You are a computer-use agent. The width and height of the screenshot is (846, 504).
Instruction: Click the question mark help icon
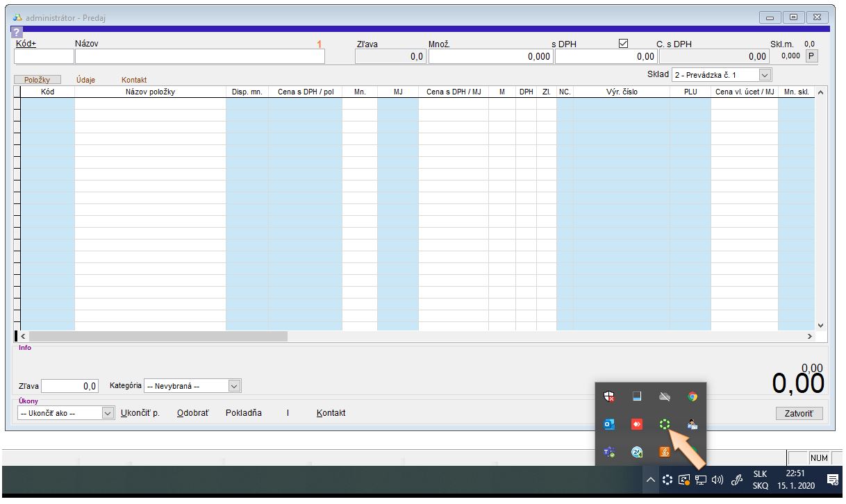15,33
